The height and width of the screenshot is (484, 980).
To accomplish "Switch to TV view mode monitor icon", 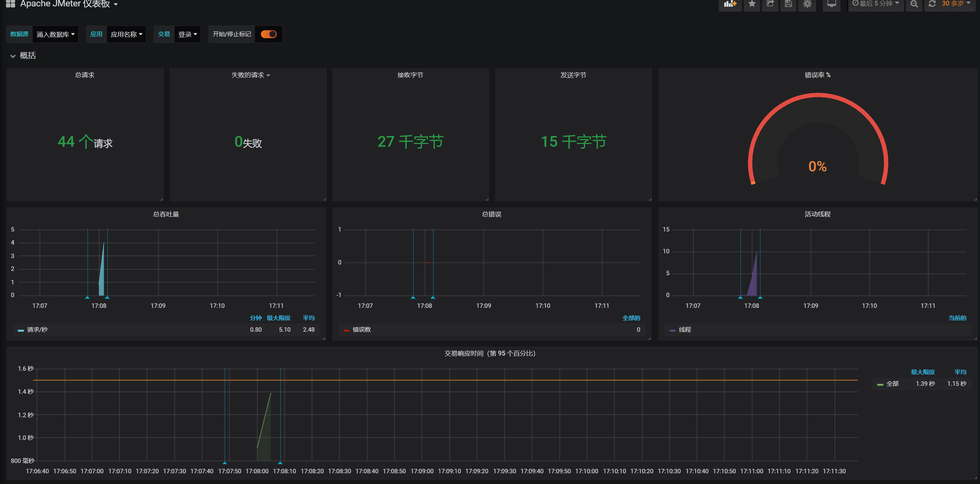I will click(x=831, y=4).
